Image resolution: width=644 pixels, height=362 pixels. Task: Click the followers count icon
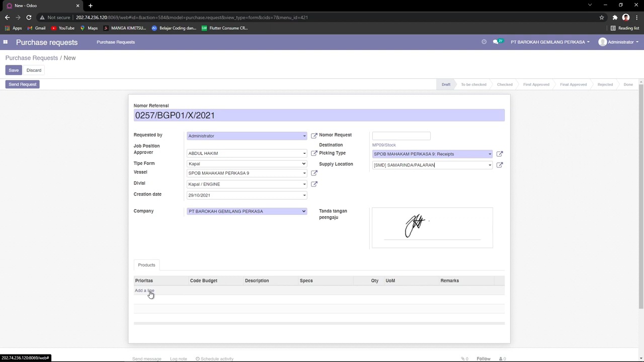tap(502, 359)
